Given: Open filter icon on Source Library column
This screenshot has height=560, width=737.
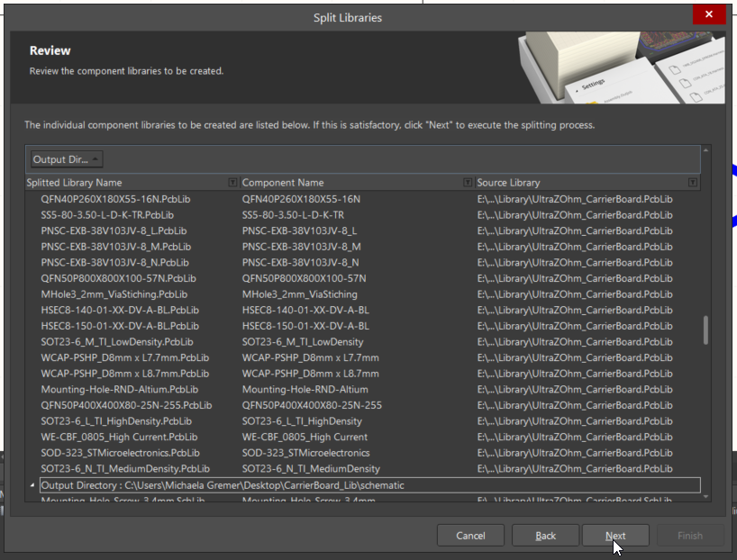Looking at the screenshot, I should click(x=692, y=183).
